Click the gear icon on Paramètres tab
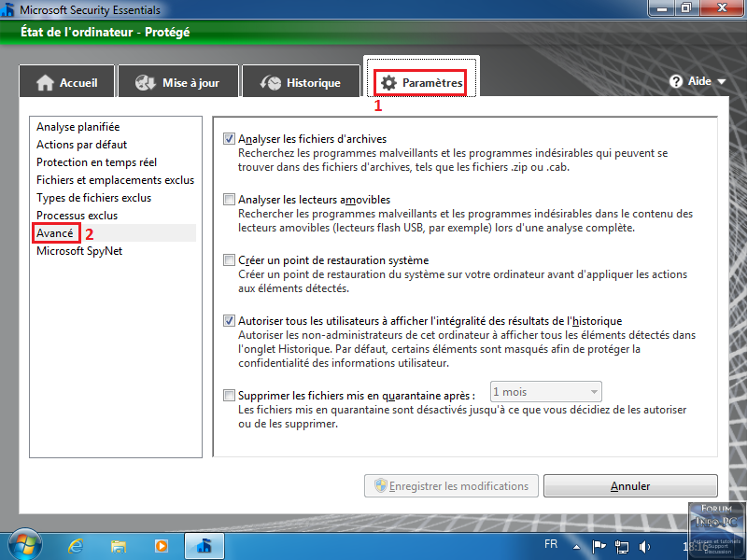Screen dimensions: 747x560 [388, 83]
